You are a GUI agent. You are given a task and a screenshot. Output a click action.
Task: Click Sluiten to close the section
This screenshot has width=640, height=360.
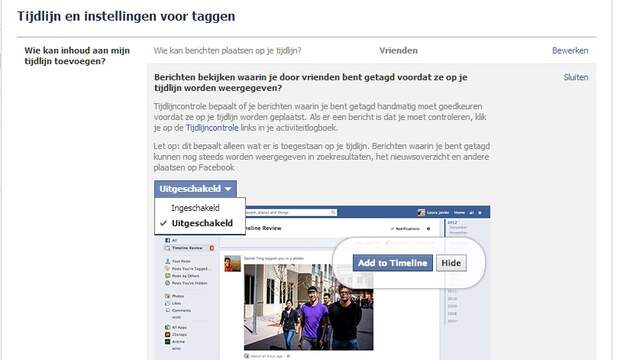[576, 77]
